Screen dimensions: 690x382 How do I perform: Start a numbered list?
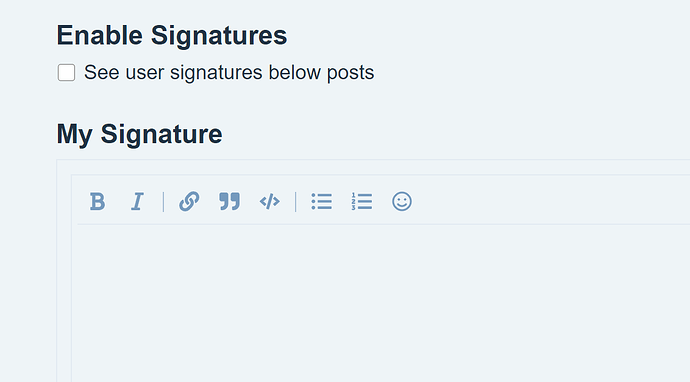(x=362, y=202)
